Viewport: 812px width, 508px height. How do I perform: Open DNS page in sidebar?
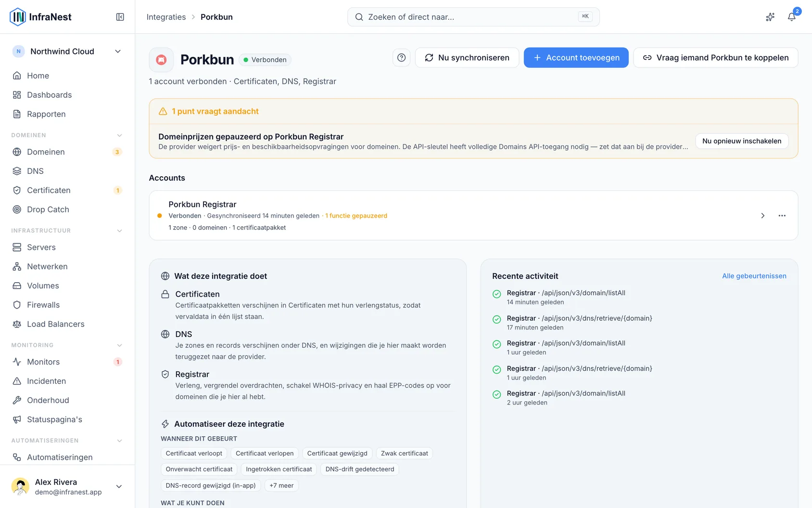coord(67,171)
